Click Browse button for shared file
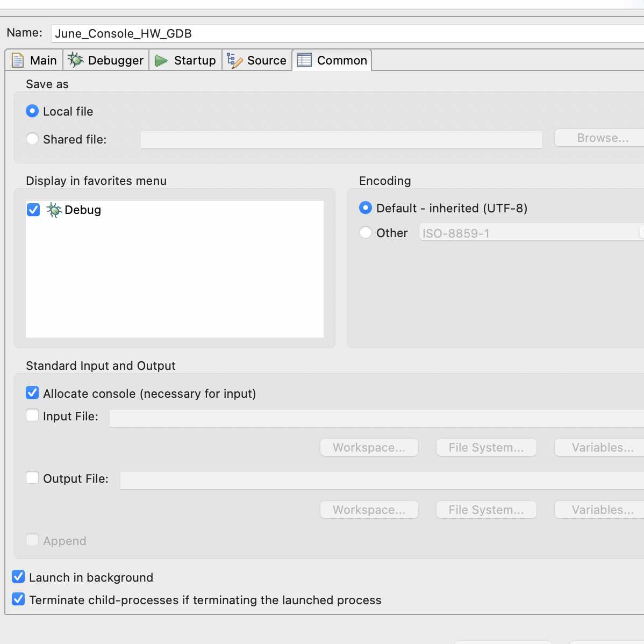This screenshot has width=644, height=644. tap(599, 138)
